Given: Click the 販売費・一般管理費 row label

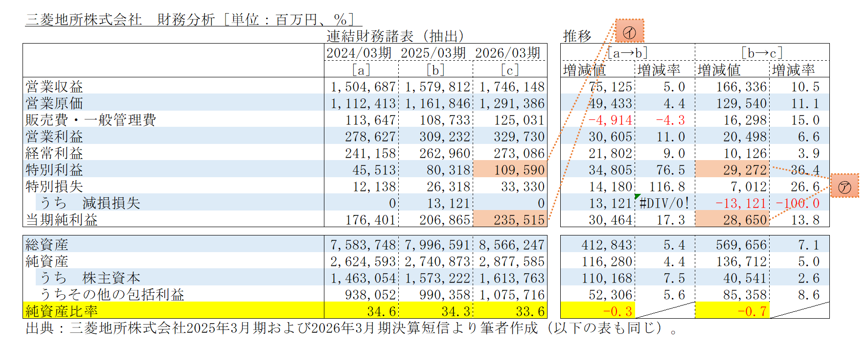Looking at the screenshot, I should tap(91, 120).
